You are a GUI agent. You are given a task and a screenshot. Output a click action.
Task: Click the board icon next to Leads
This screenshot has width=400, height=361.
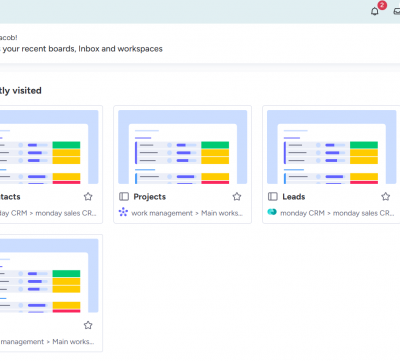click(273, 197)
